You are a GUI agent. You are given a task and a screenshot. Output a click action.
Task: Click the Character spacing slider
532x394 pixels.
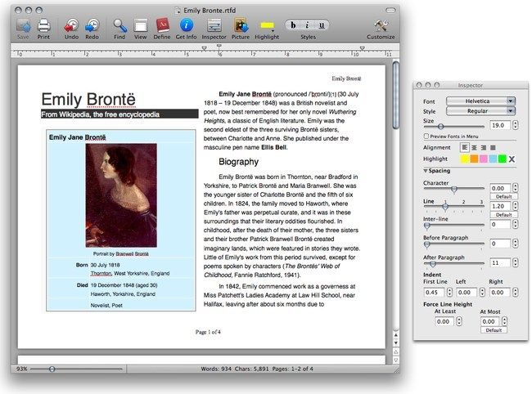tap(454, 189)
